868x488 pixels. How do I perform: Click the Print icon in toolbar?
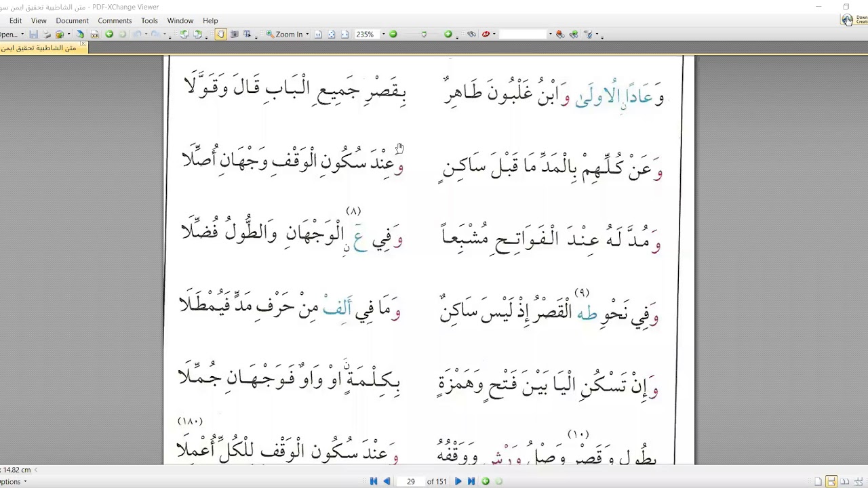coord(46,34)
